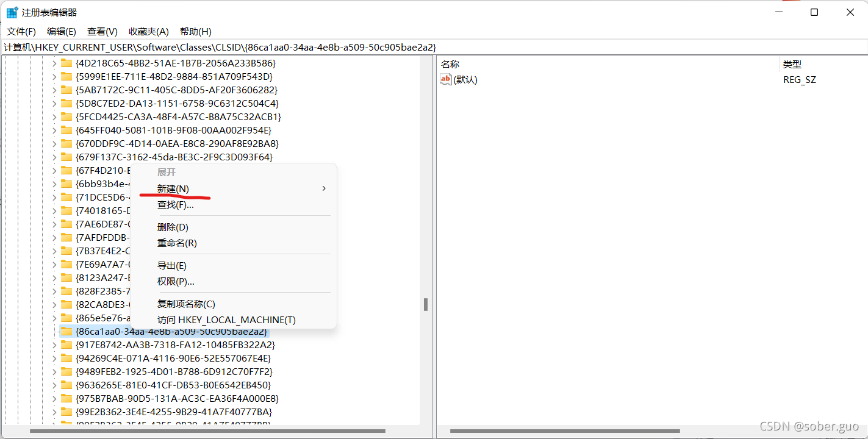Click folder icon of selected {86ca1aa0-34aa-4e8b-a509-50c905bae2a2} key
868x439 pixels.
pos(66,331)
